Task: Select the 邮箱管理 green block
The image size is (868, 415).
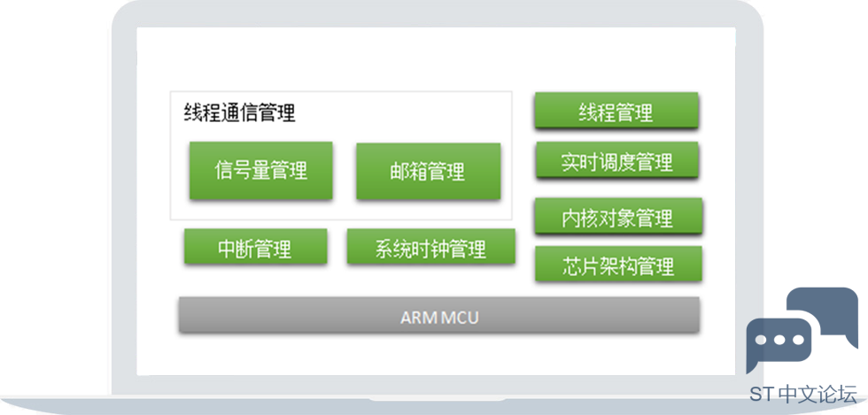Action: (429, 172)
